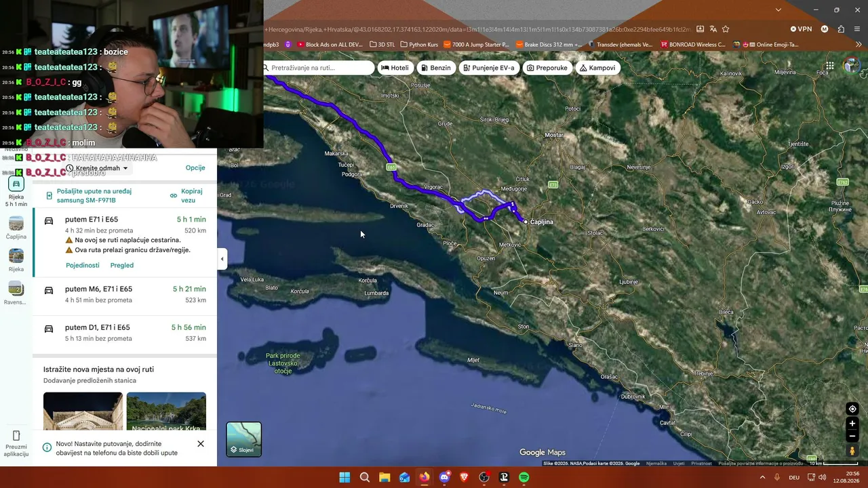Open the Kampovi campsites chip
Viewport: 868px width, 488px height.
click(x=597, y=68)
